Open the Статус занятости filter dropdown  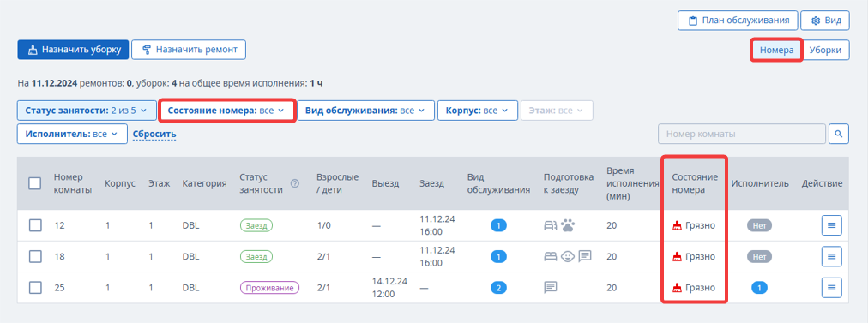[87, 110]
